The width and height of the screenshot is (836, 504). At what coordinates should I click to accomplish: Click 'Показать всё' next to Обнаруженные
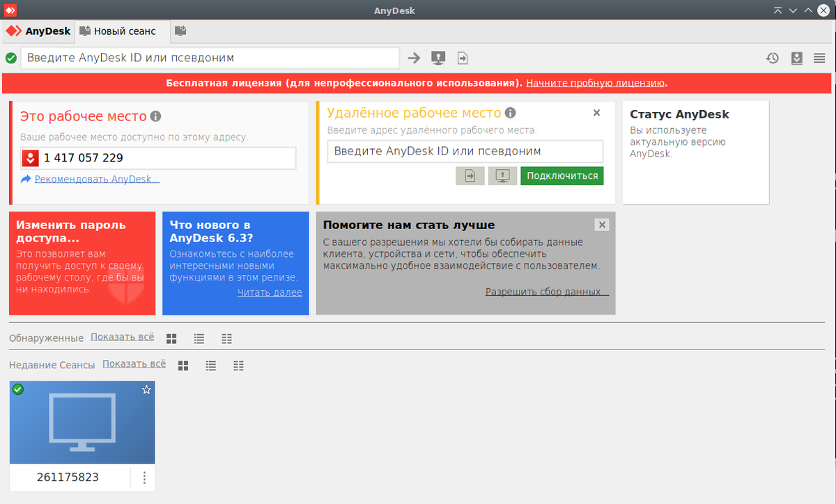pyautogui.click(x=123, y=337)
